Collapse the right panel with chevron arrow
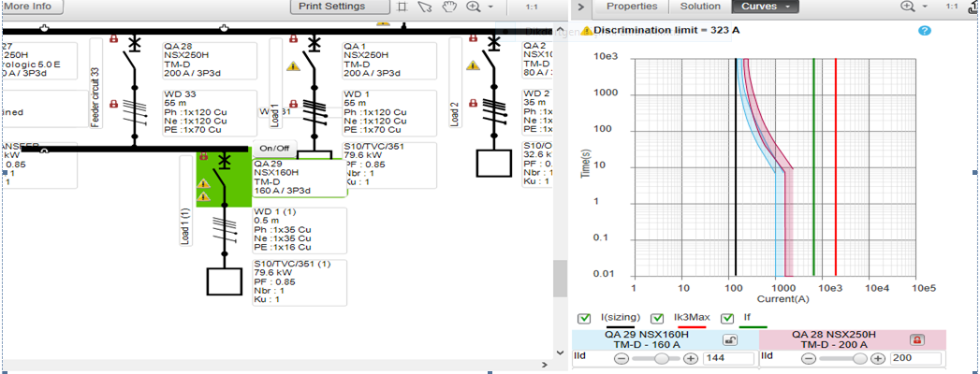 (x=580, y=7)
